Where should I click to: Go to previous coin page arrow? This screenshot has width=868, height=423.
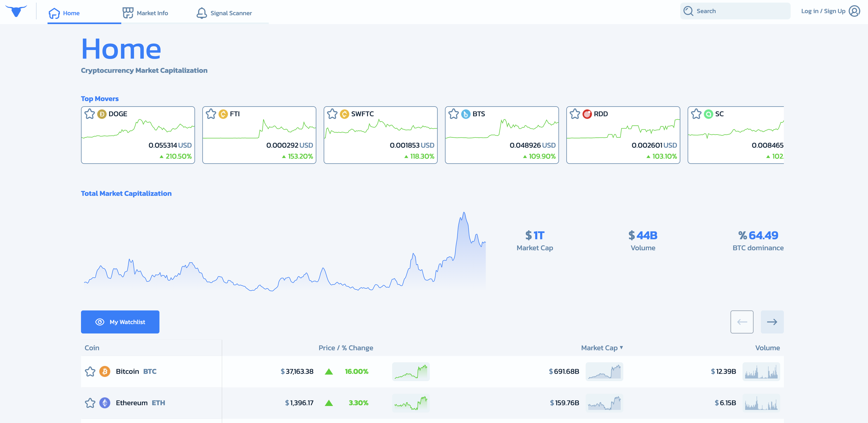click(742, 322)
